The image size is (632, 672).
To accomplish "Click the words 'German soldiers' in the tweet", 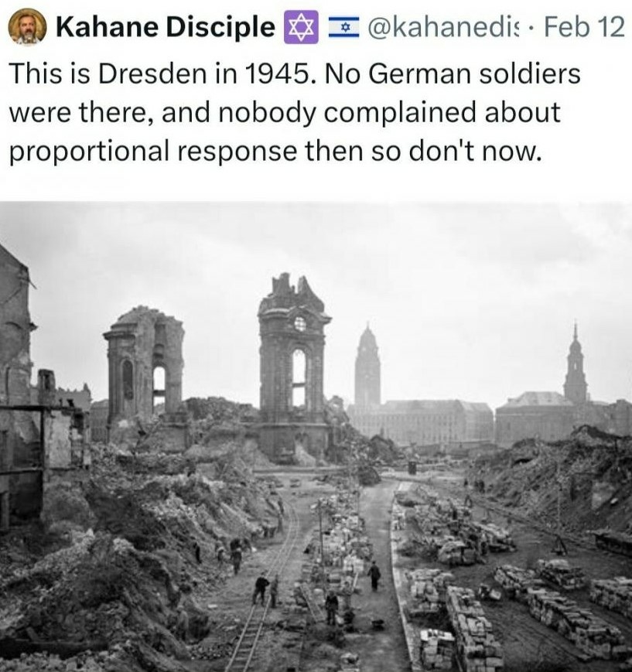I will 474,73.
